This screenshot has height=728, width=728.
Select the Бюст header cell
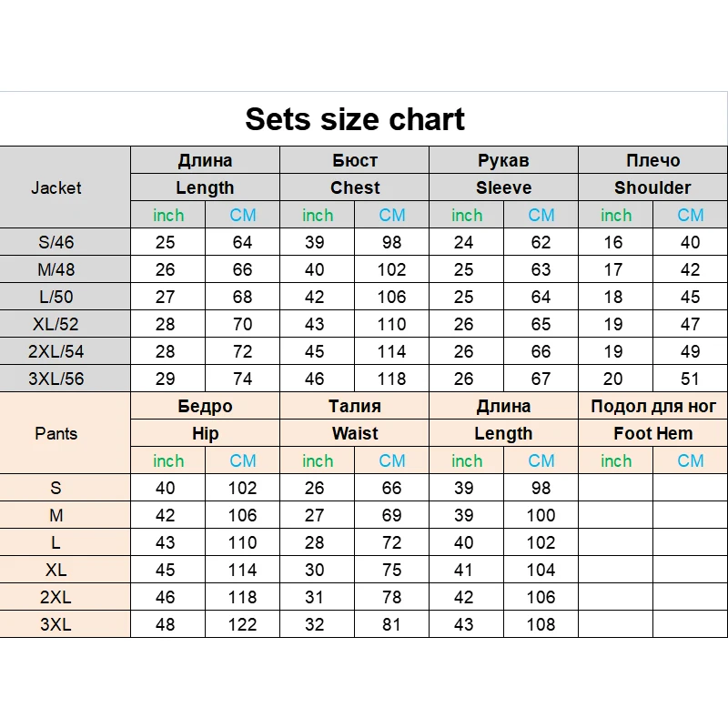pyautogui.click(x=355, y=160)
